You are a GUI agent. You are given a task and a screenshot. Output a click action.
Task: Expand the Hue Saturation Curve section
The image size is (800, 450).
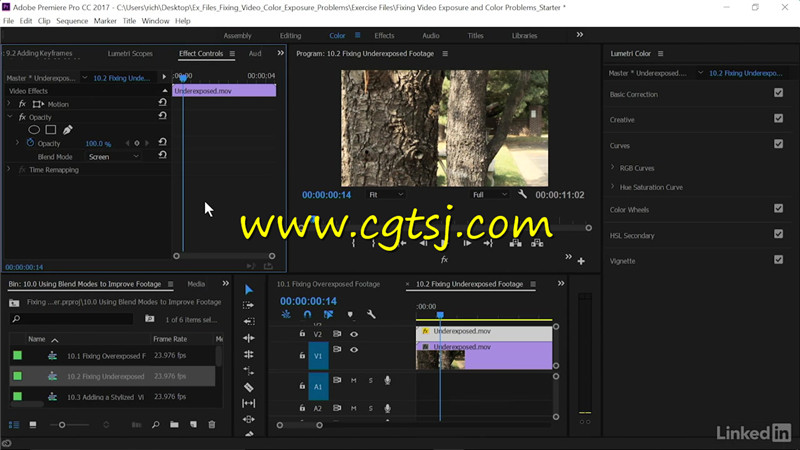click(612, 187)
